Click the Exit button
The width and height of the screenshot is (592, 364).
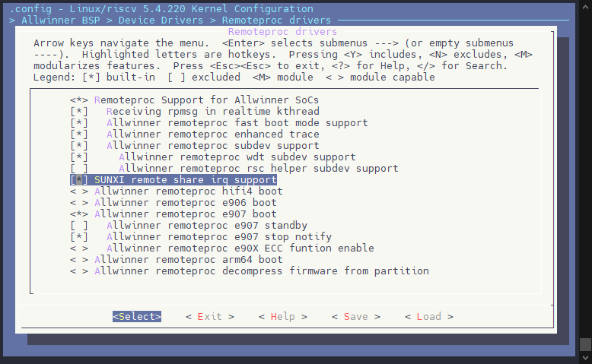210,316
